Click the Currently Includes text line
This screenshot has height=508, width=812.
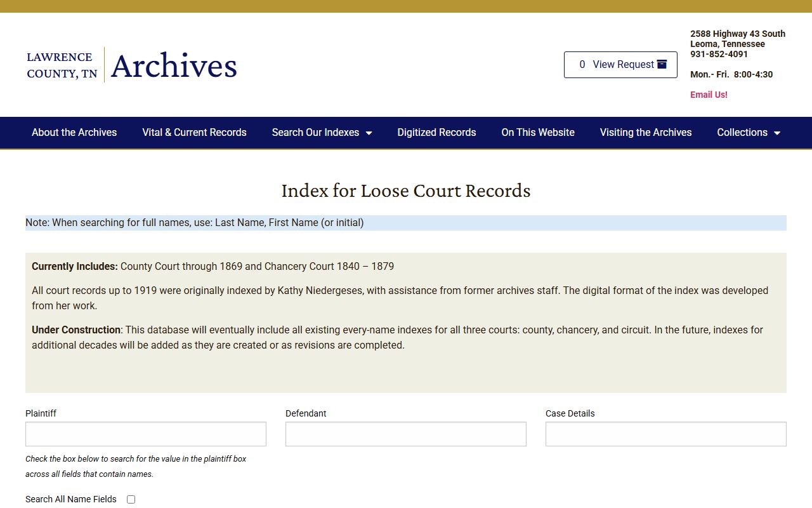[213, 266]
